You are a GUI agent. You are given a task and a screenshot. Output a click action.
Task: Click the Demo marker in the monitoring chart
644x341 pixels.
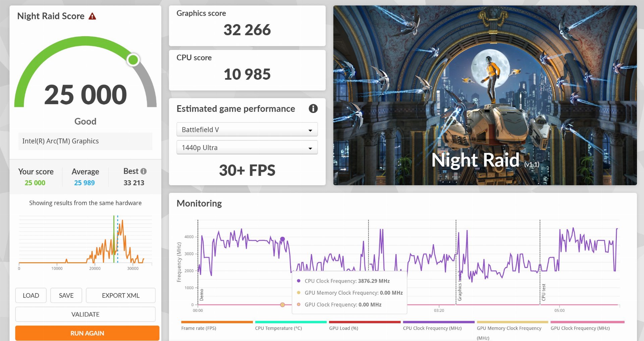[202, 295]
